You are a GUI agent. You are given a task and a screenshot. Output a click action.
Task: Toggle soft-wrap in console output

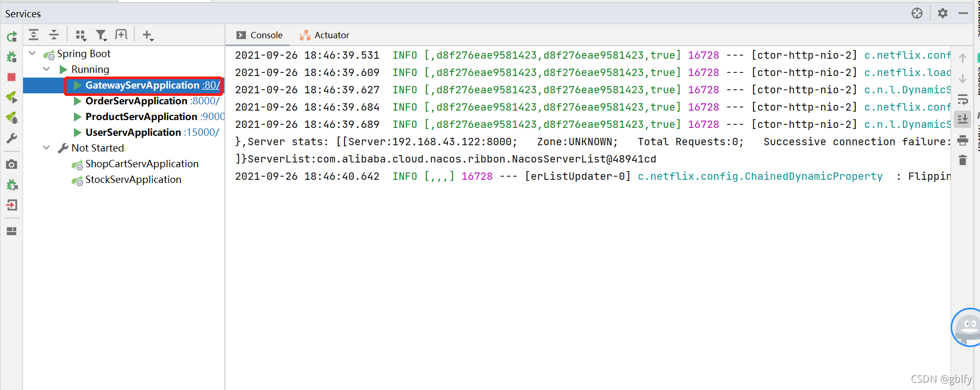click(963, 99)
